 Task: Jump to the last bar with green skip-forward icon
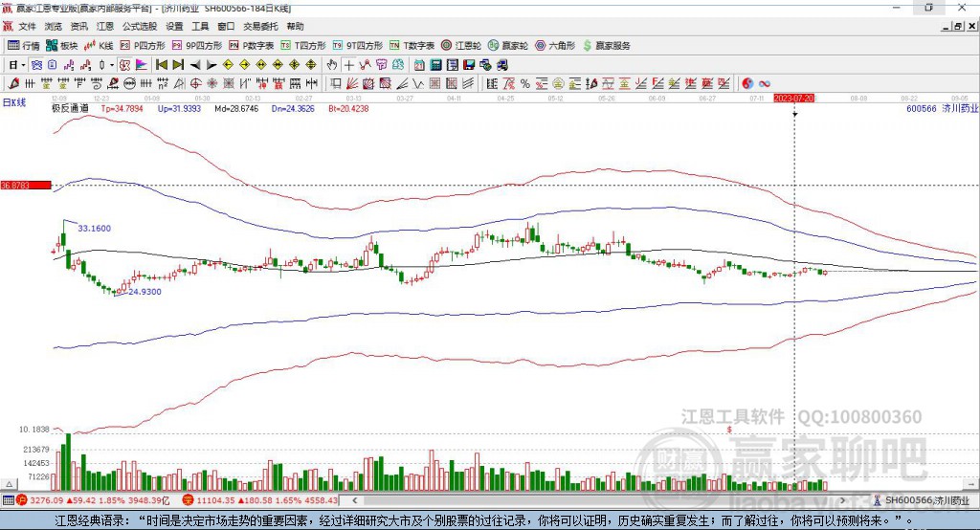[178, 65]
